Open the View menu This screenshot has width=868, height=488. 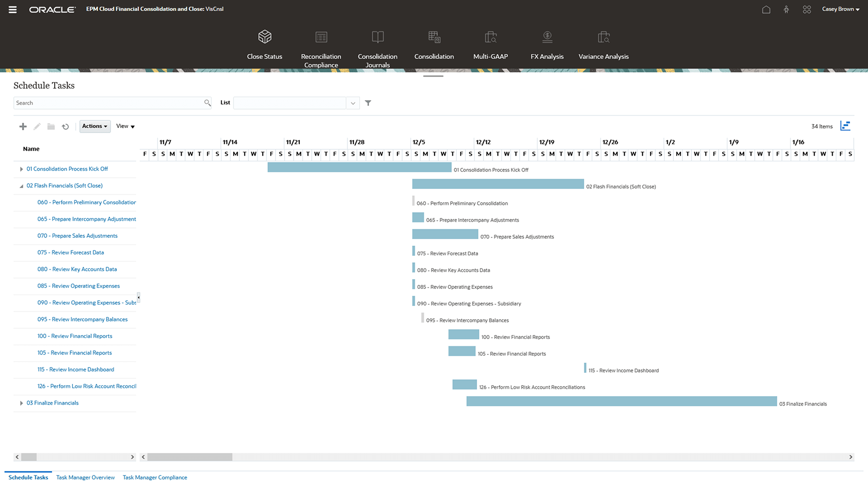coord(125,126)
